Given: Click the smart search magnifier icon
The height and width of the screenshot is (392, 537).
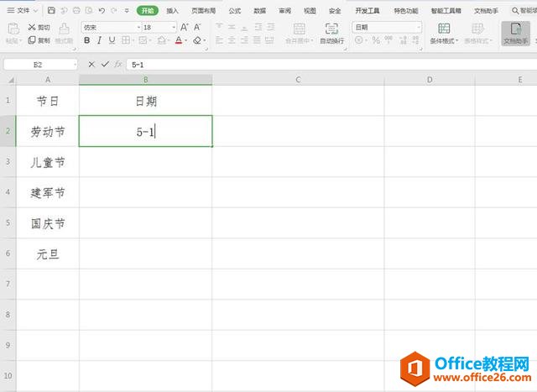Looking at the screenshot, I should coord(514,11).
